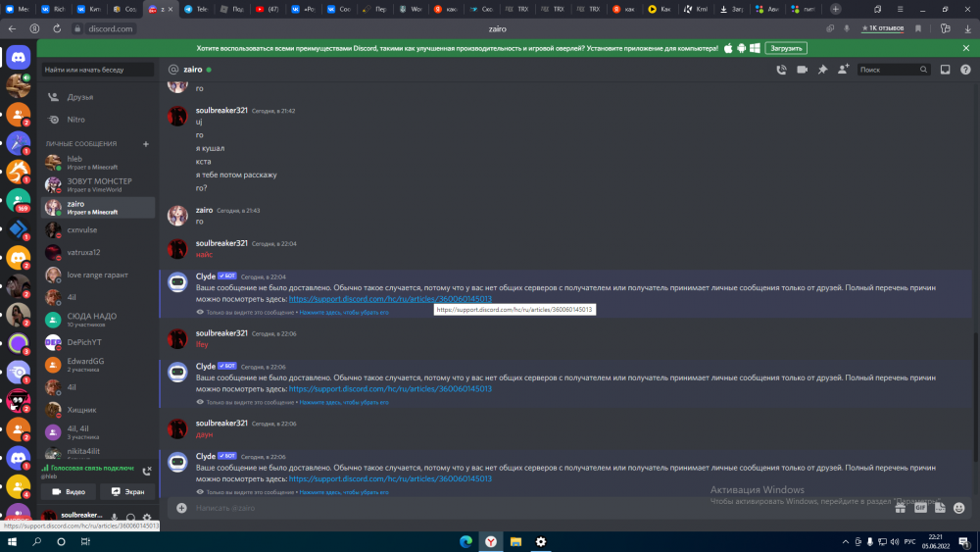Open the GIF picker
Image resolution: width=980 pixels, height=552 pixels.
point(920,508)
